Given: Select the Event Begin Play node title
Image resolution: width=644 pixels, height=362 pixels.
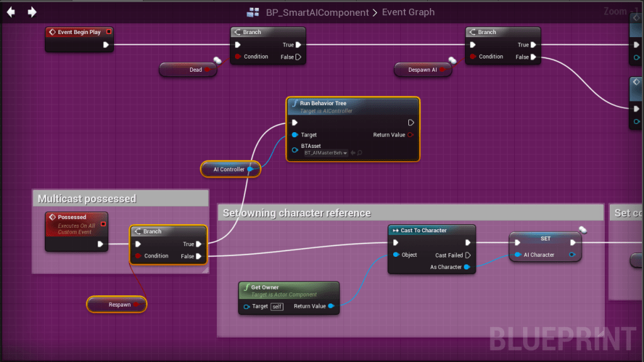Looking at the screenshot, I should point(79,32).
